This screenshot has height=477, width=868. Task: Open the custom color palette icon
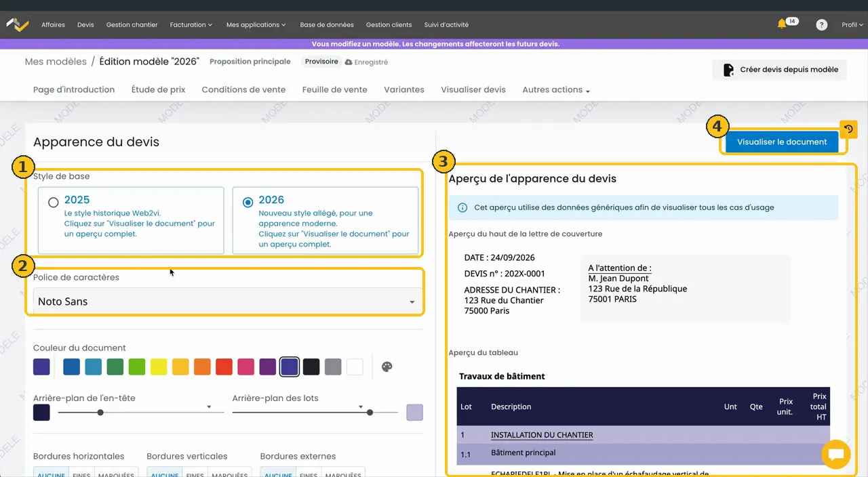point(387,367)
